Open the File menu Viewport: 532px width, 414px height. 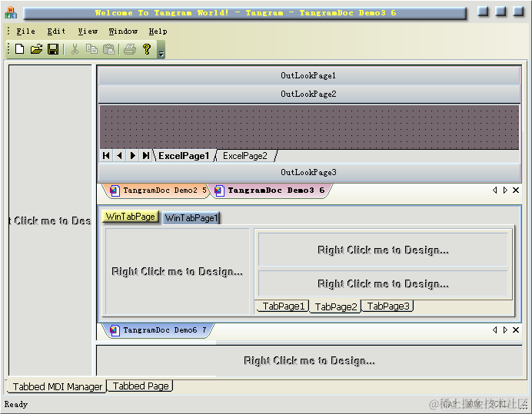tap(26, 31)
